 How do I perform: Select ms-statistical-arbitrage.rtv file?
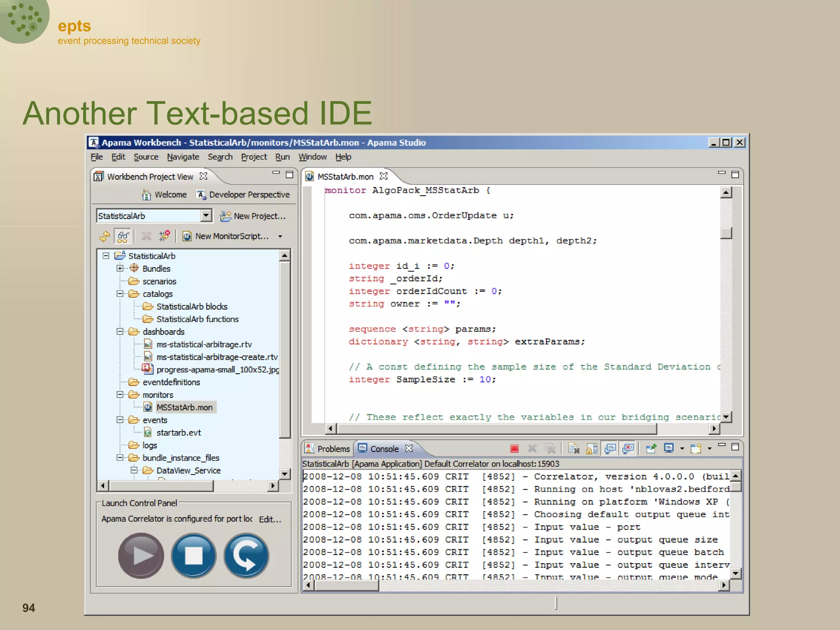point(197,345)
